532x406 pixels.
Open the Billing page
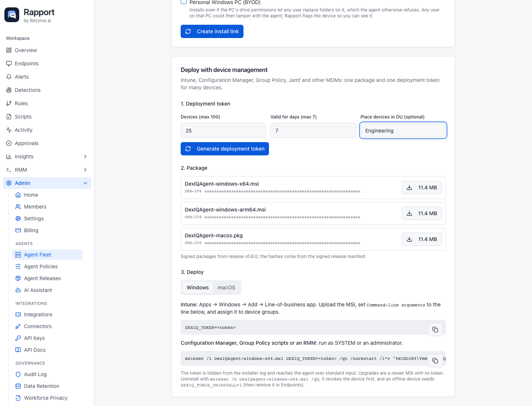pyautogui.click(x=47, y=230)
